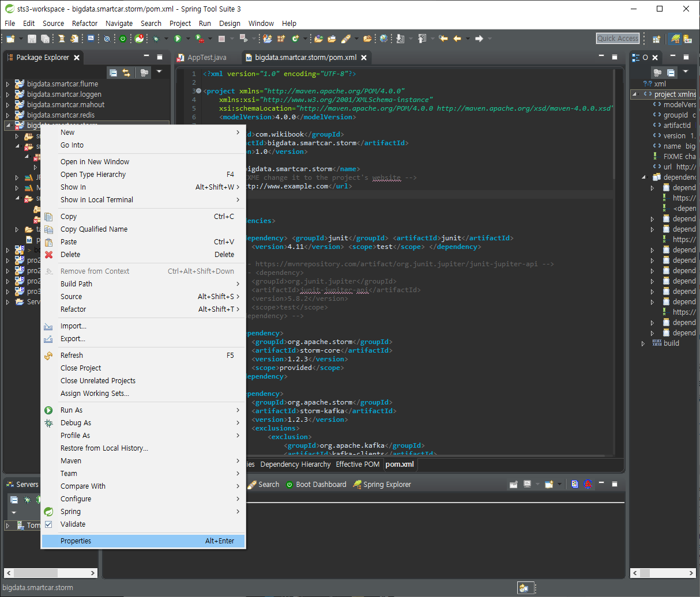Viewport: 700px width, 597px height.
Task: Open the Maven submenu in context menu
Action: (143, 461)
